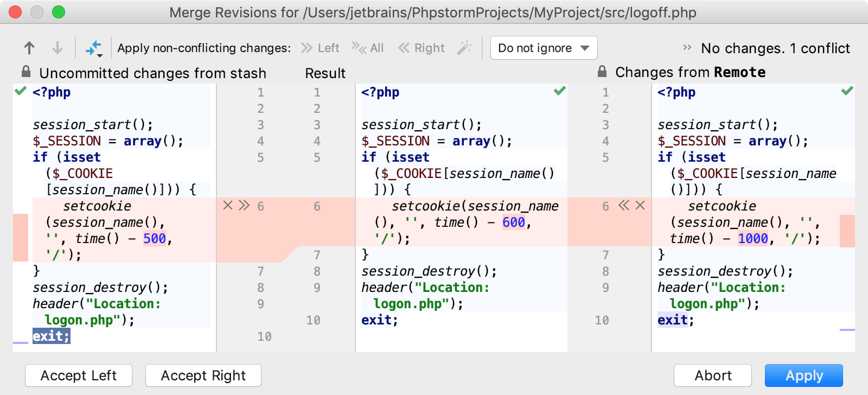This screenshot has width=868, height=395.
Task: Click the magic wand resolve conflicts icon
Action: pyautogui.click(x=464, y=48)
